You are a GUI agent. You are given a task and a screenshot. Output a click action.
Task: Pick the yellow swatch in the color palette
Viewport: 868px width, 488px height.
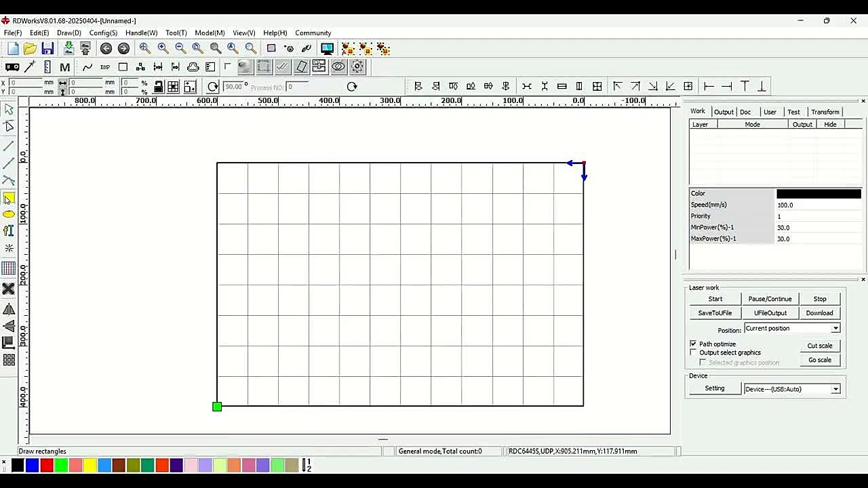point(90,465)
